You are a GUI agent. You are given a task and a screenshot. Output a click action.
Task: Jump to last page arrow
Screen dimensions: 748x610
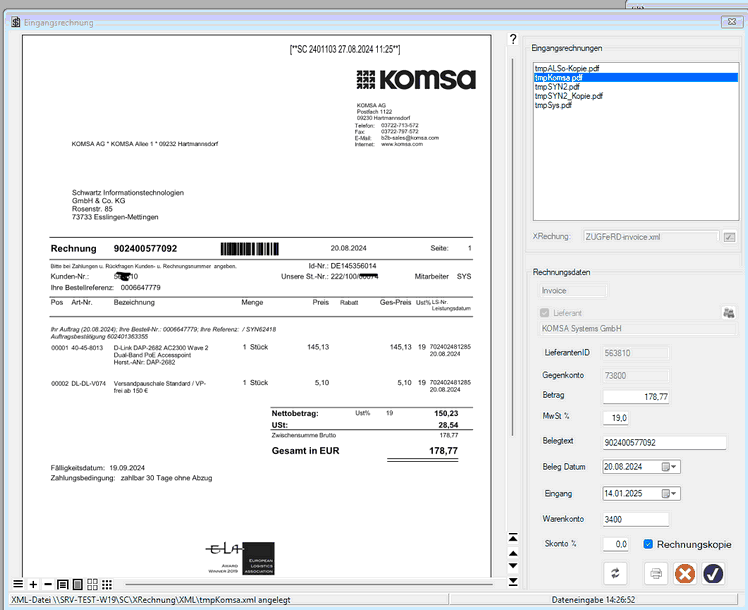tap(513, 581)
